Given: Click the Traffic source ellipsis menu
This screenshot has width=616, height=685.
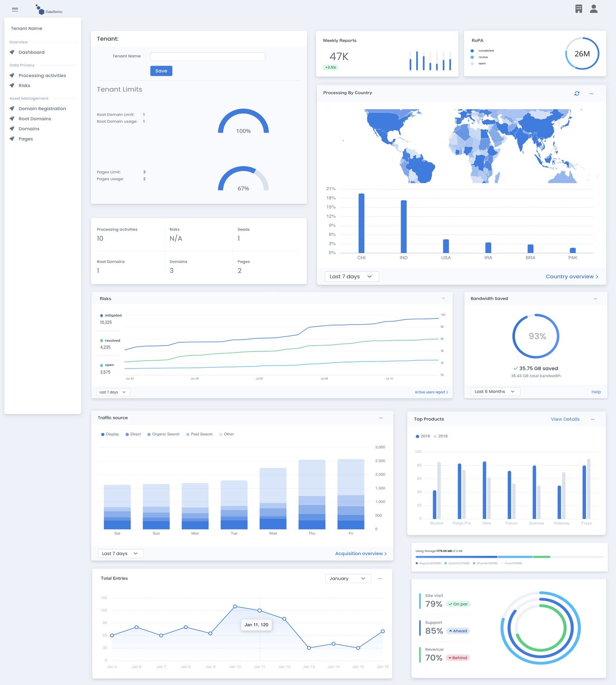Looking at the screenshot, I should 381,418.
